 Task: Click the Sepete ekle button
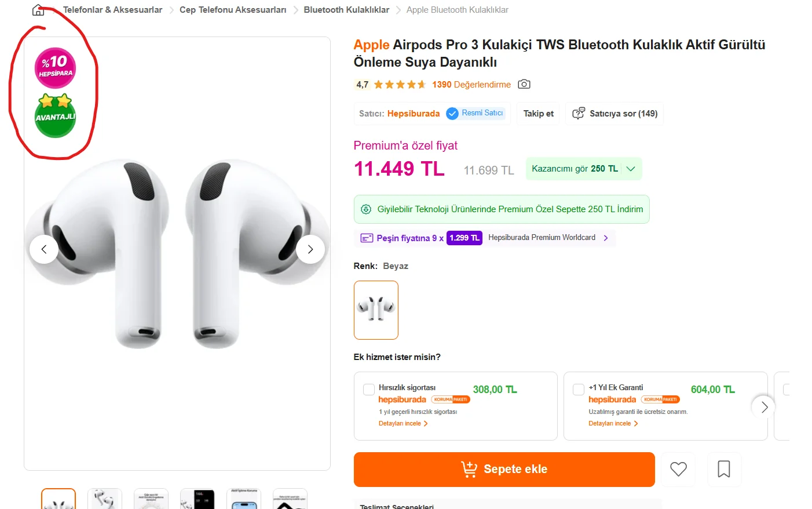click(x=504, y=469)
